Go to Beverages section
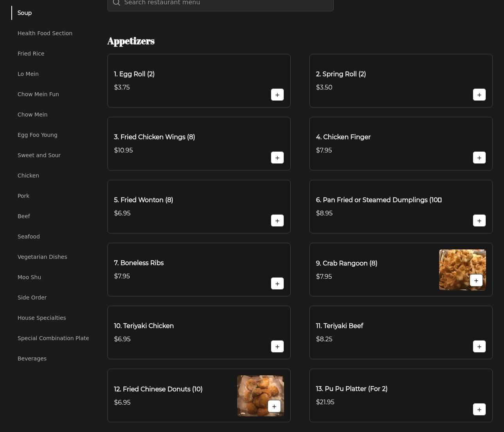This screenshot has width=504, height=432. [32, 359]
